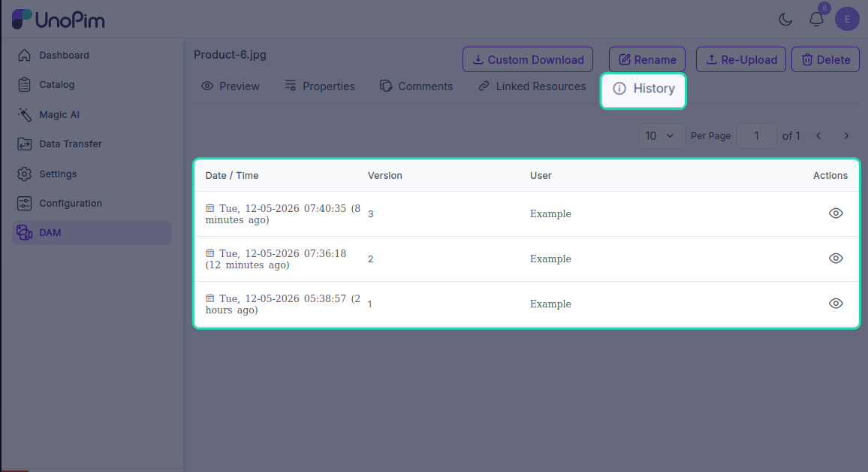This screenshot has width=868, height=472.
Task: Click the page number input field
Action: click(x=756, y=136)
